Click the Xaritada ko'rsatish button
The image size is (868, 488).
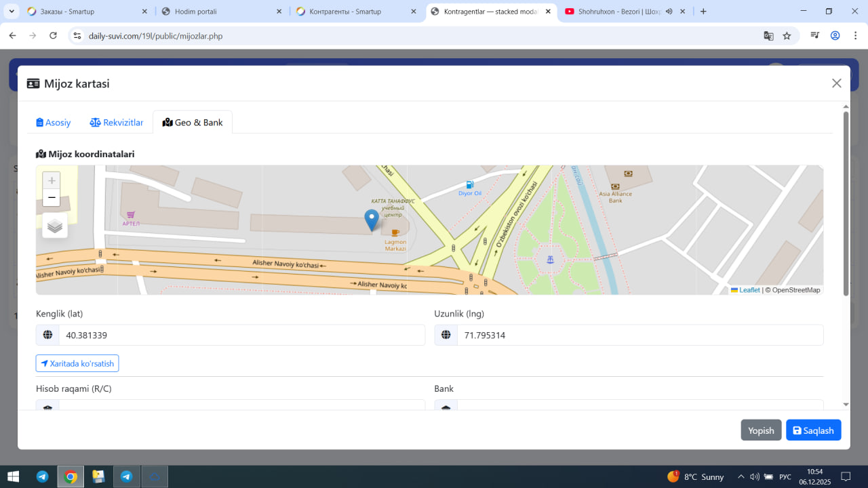[77, 363]
